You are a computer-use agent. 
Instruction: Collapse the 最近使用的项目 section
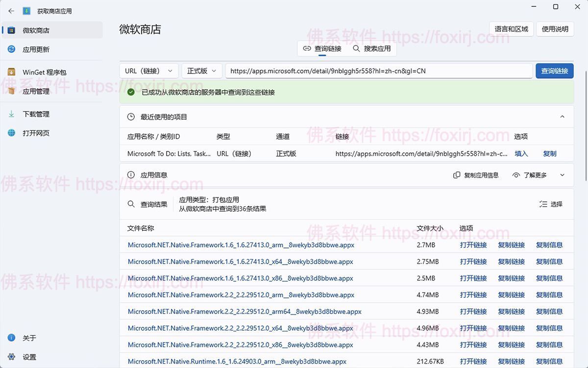point(563,117)
